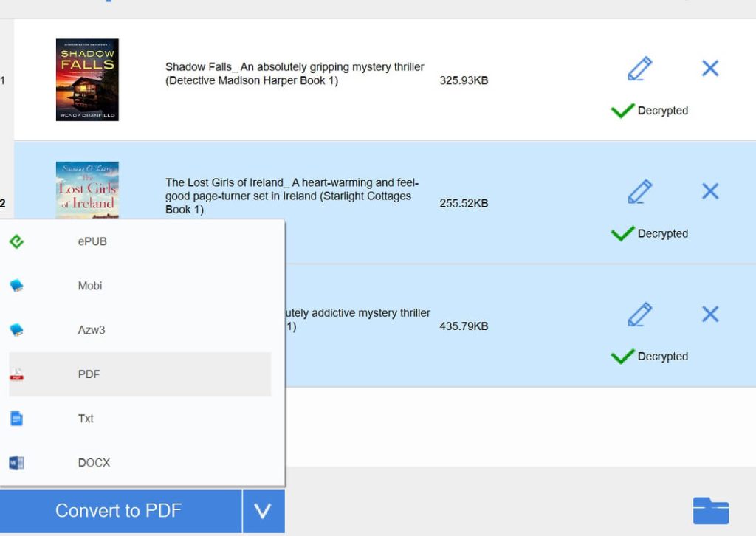Viewport: 756px width, 536px height.
Task: Select the Txt document icon
Action: click(x=16, y=419)
